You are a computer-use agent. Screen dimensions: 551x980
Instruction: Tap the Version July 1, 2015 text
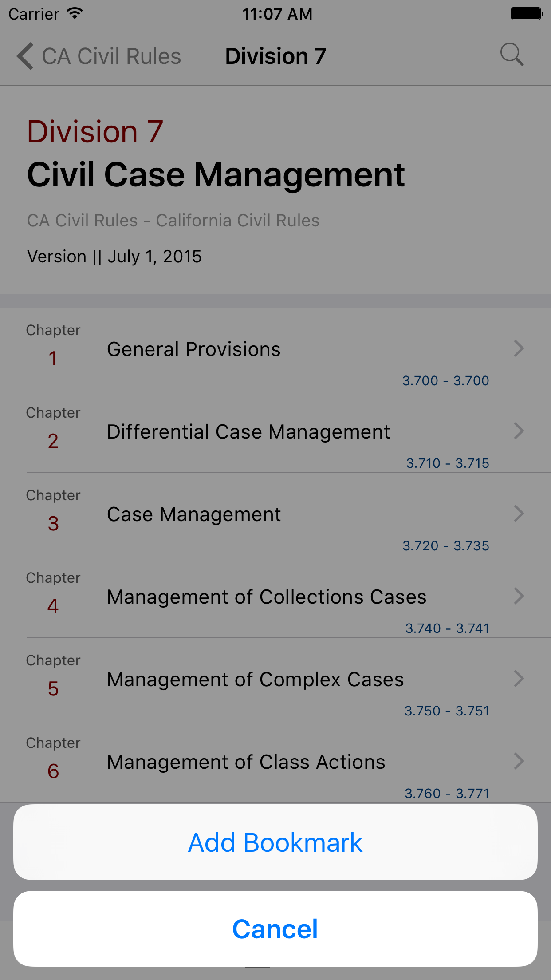tap(114, 257)
